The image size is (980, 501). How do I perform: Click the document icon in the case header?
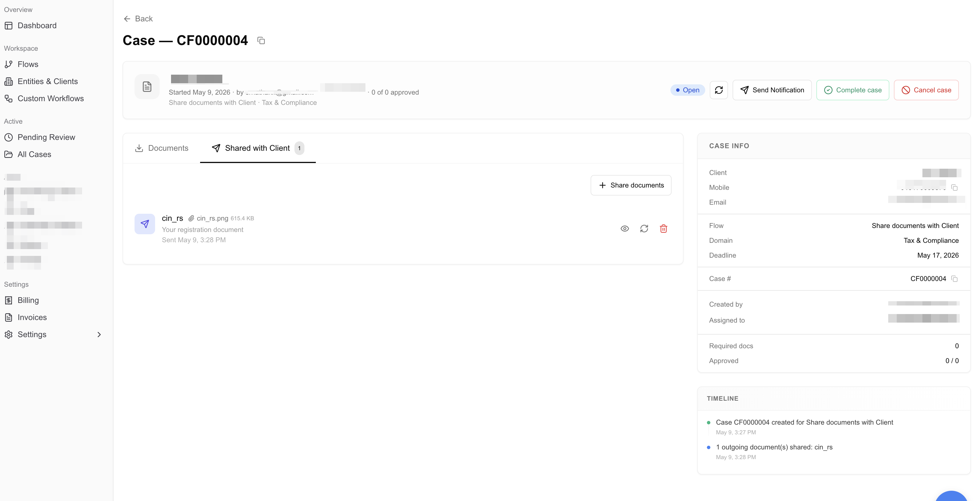click(x=147, y=87)
